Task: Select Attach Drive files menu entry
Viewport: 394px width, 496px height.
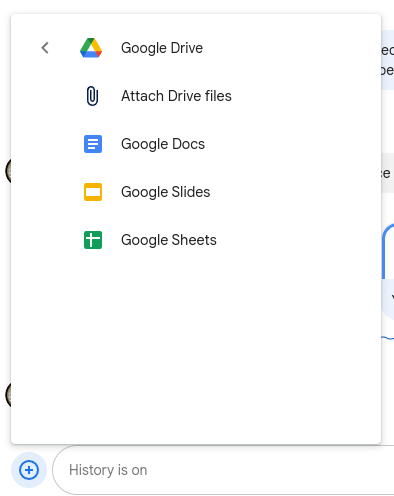Action: point(196,96)
